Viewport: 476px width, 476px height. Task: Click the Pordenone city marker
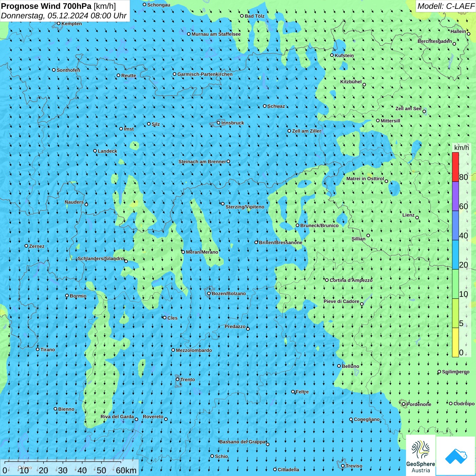click(404, 404)
